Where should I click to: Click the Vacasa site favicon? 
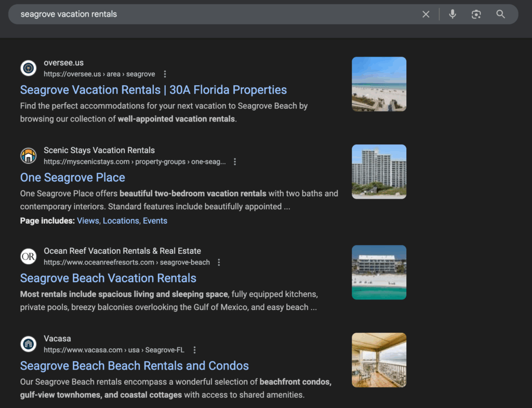tap(29, 344)
